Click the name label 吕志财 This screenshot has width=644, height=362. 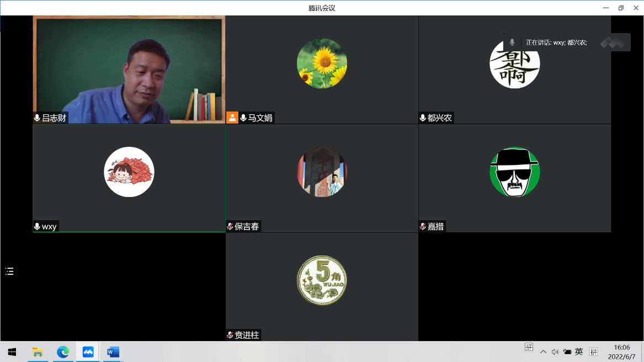[x=54, y=118]
